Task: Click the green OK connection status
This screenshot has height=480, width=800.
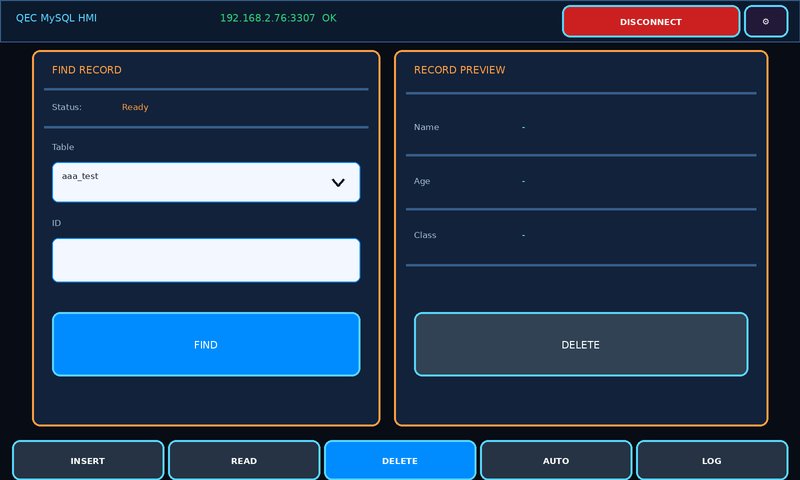Action: (x=329, y=18)
